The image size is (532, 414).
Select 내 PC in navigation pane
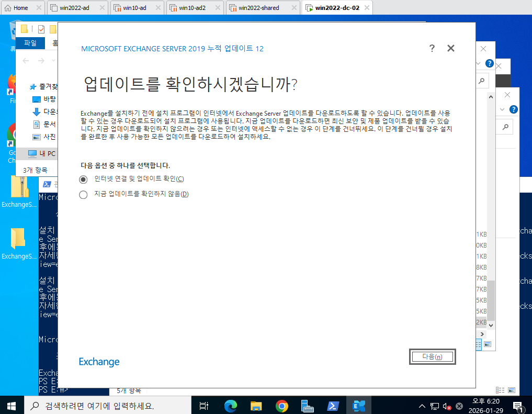click(41, 153)
